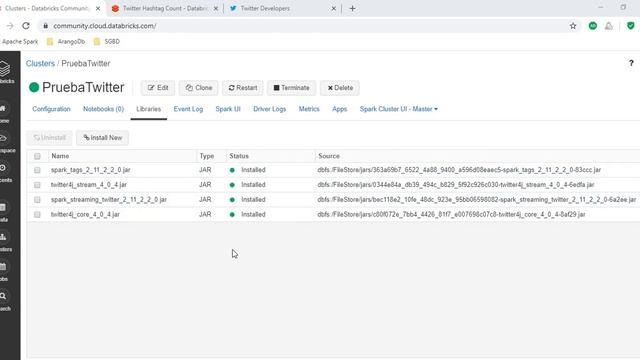This screenshot has width=640, height=360.
Task: Click Install New library button
Action: (x=102, y=138)
